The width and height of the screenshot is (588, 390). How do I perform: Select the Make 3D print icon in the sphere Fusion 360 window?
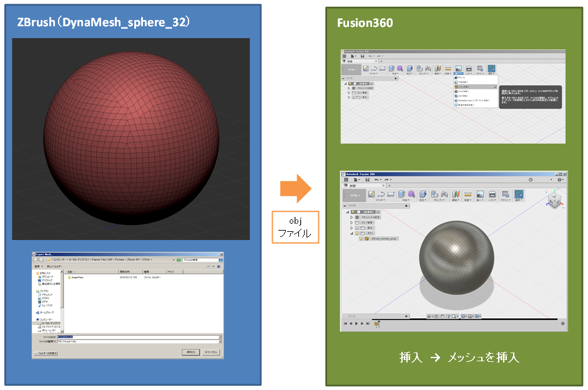pyautogui.click(x=492, y=194)
